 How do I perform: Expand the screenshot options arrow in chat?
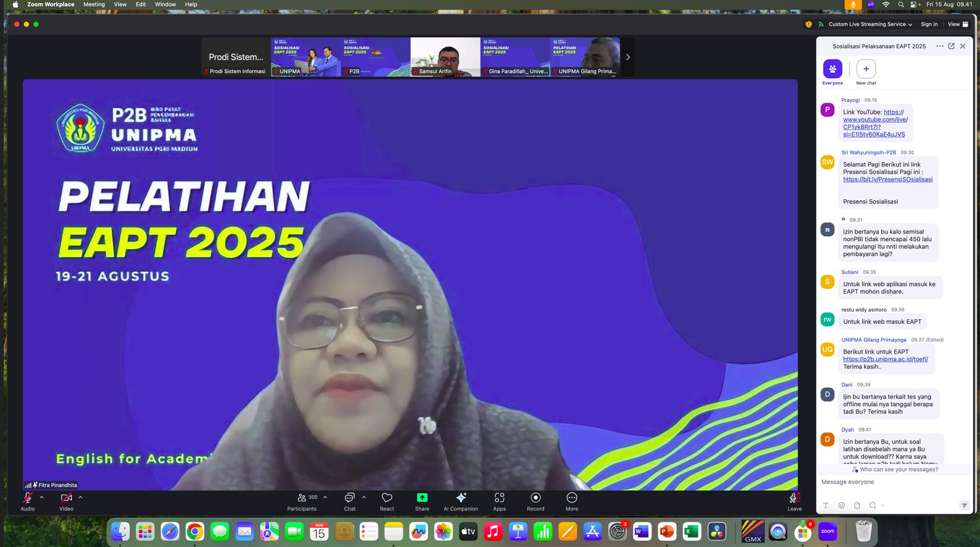(882, 506)
